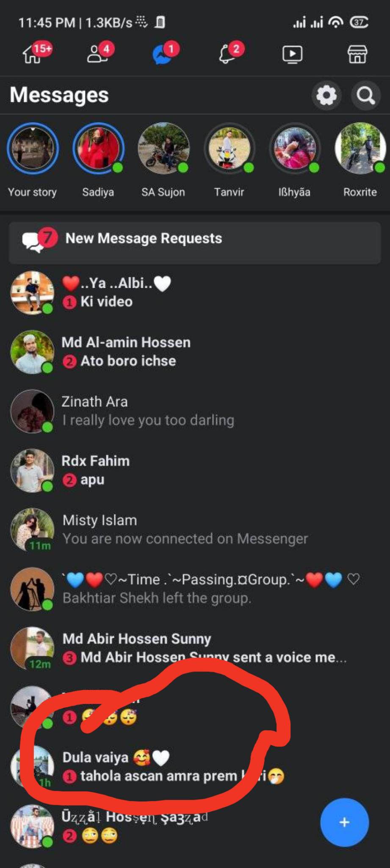Viewport: 390px width, 868px height.
Task: Tap the search magnifier in Messages
Action: 366,96
